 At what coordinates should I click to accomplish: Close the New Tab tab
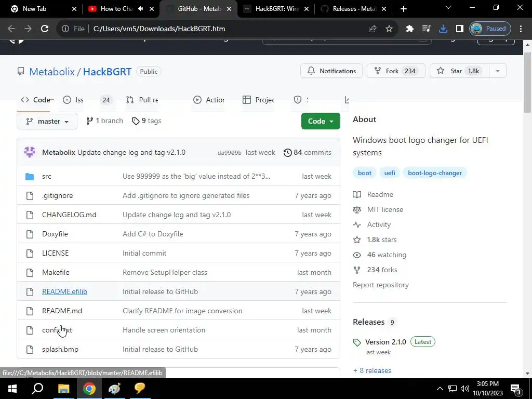coord(74,9)
